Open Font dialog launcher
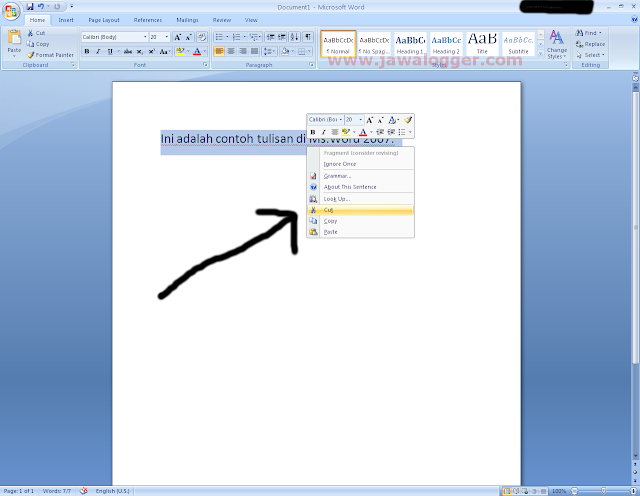 [205, 65]
